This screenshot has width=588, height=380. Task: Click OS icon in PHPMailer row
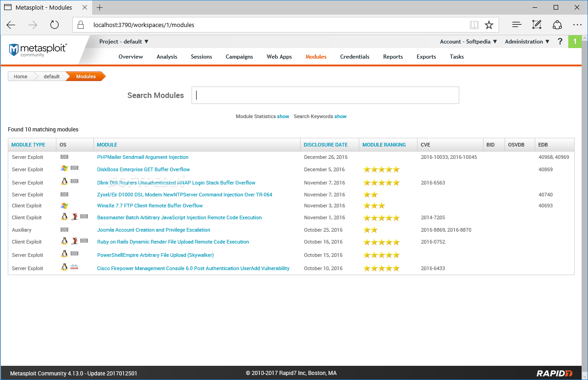click(65, 157)
